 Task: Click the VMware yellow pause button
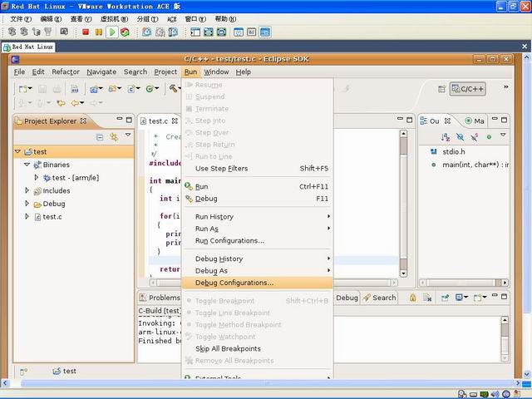click(99, 32)
